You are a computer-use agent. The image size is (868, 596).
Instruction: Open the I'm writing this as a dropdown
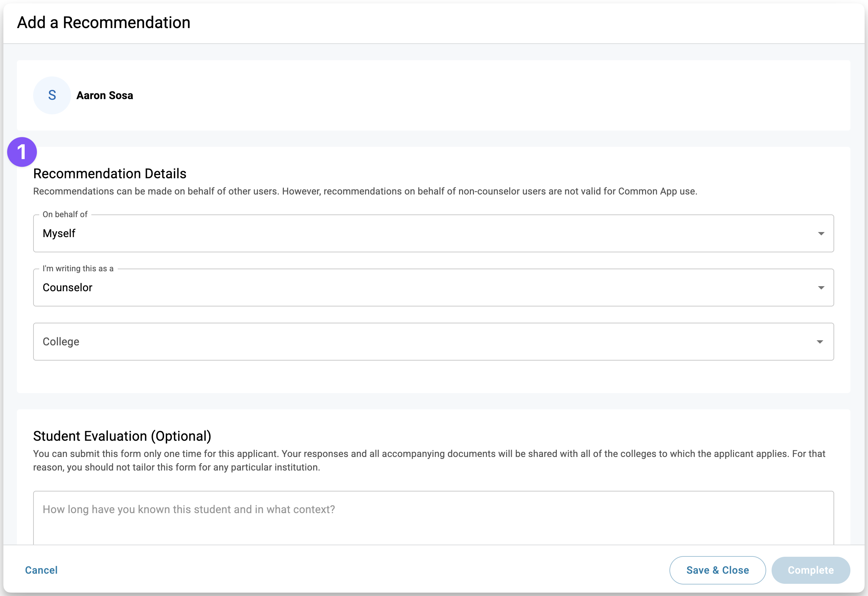[x=433, y=288]
